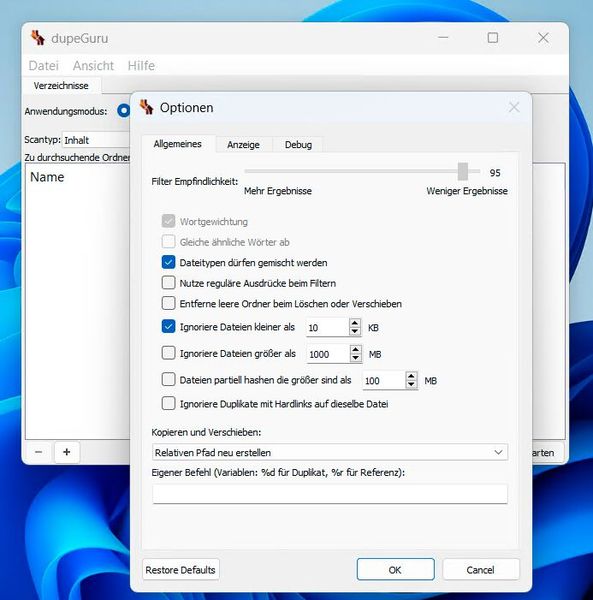
Task: Toggle the Wortgewichtung checkbox
Action: pos(168,221)
